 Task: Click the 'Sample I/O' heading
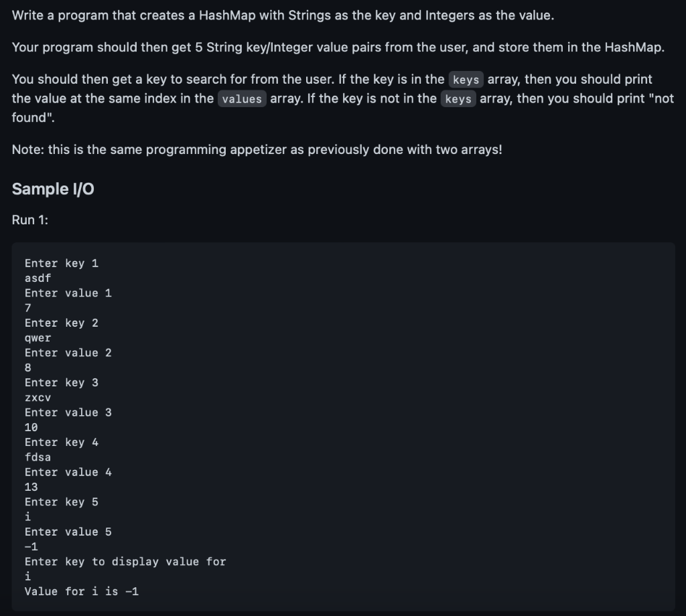point(53,189)
